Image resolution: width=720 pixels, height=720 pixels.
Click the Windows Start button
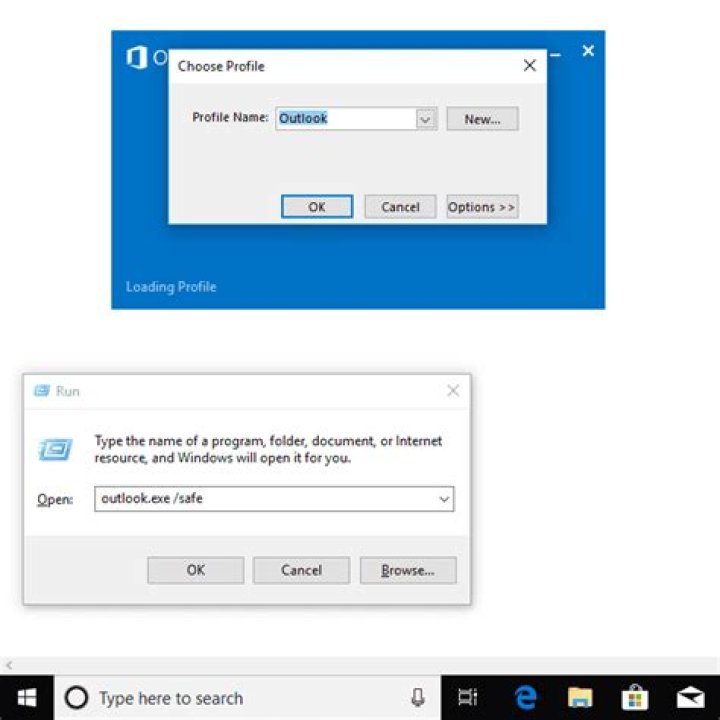(x=26, y=697)
